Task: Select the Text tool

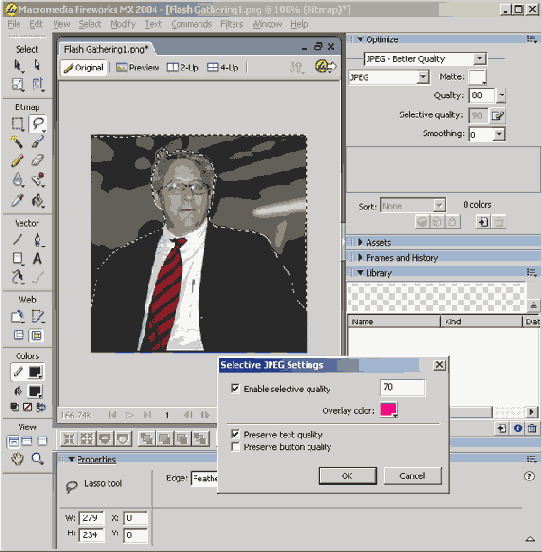Action: 37,258
